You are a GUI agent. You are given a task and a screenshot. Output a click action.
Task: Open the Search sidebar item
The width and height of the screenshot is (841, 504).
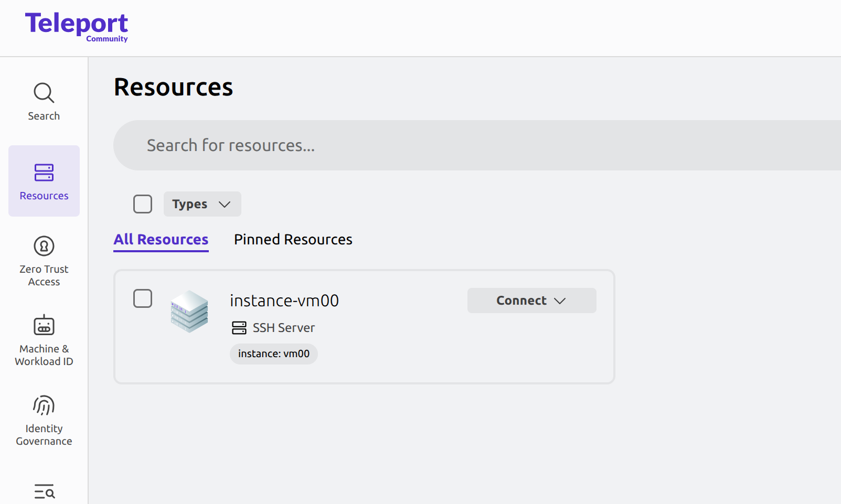pyautogui.click(x=44, y=102)
